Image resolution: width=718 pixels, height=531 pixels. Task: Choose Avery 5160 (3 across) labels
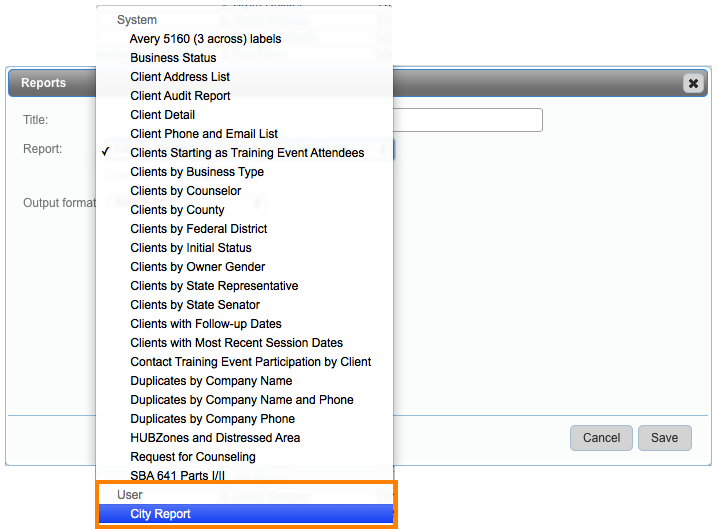tap(205, 39)
